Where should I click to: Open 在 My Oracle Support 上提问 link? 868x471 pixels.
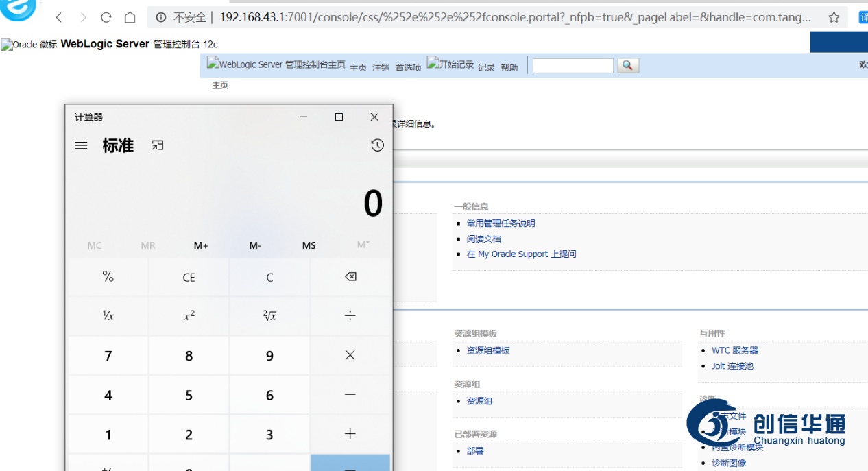click(x=522, y=254)
